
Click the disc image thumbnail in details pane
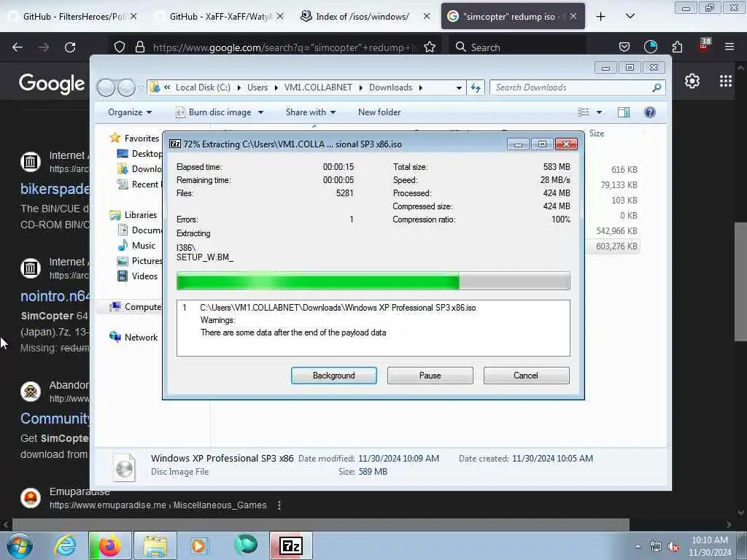[x=125, y=467]
